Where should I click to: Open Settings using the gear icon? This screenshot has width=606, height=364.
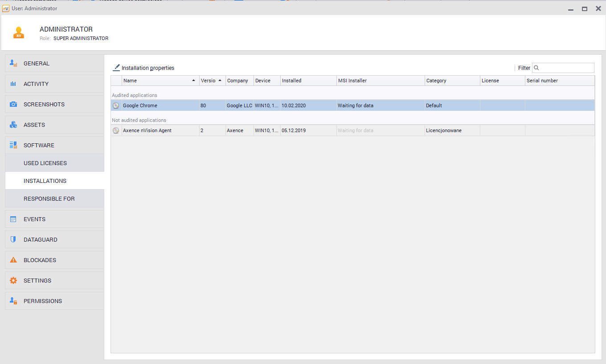coord(13,280)
